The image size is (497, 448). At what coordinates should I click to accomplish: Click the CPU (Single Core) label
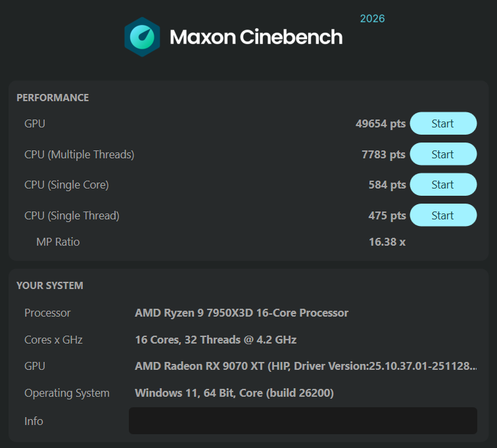click(66, 185)
